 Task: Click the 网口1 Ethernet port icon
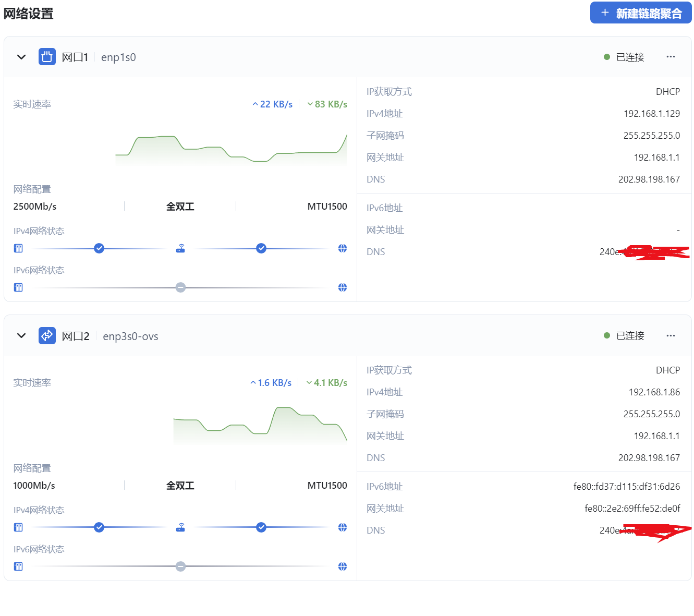click(47, 57)
